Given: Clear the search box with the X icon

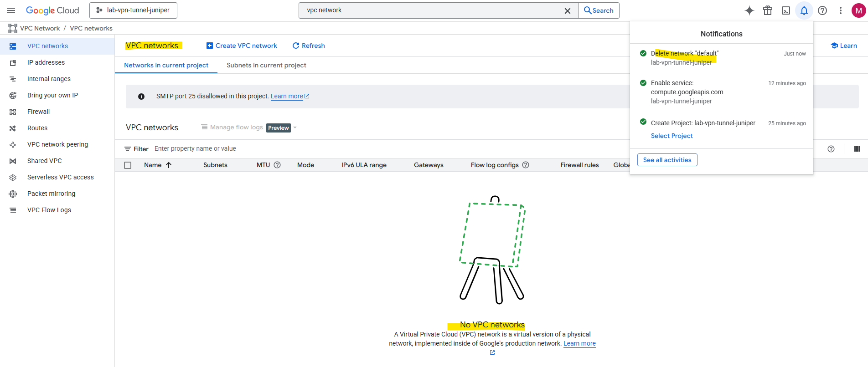Looking at the screenshot, I should point(568,10).
